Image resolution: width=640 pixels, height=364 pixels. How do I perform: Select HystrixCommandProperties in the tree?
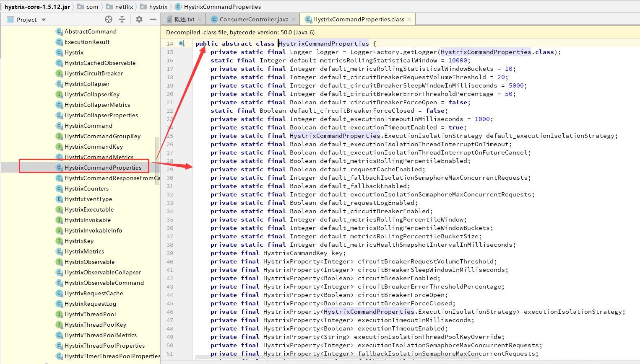[103, 168]
